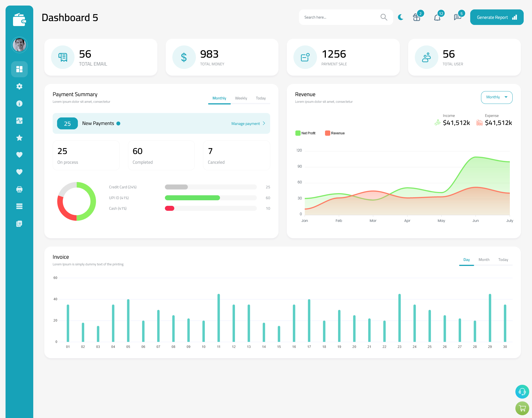Switch to Weekly tab in Payment Summary
The height and width of the screenshot is (418, 532).
point(241,98)
